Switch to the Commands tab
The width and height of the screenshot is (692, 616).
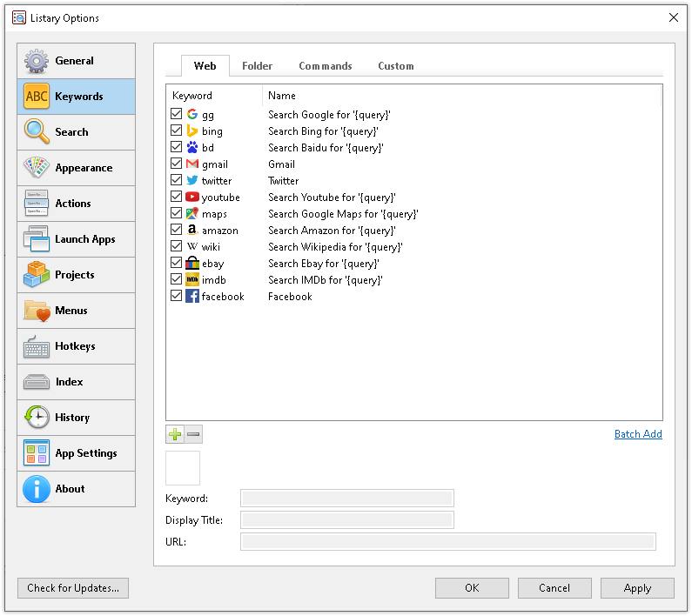(325, 66)
